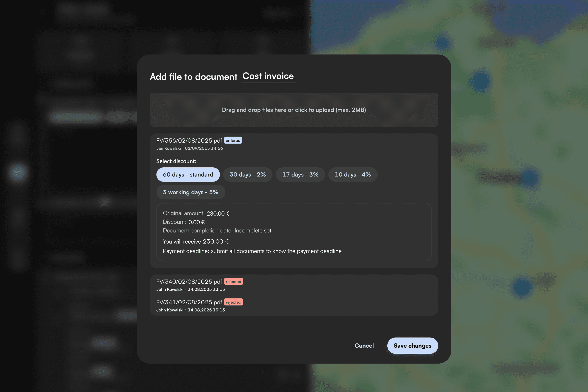Screen dimensions: 588x392
Task: Click the "rejected" badge on FV/341
Action: tap(233, 302)
